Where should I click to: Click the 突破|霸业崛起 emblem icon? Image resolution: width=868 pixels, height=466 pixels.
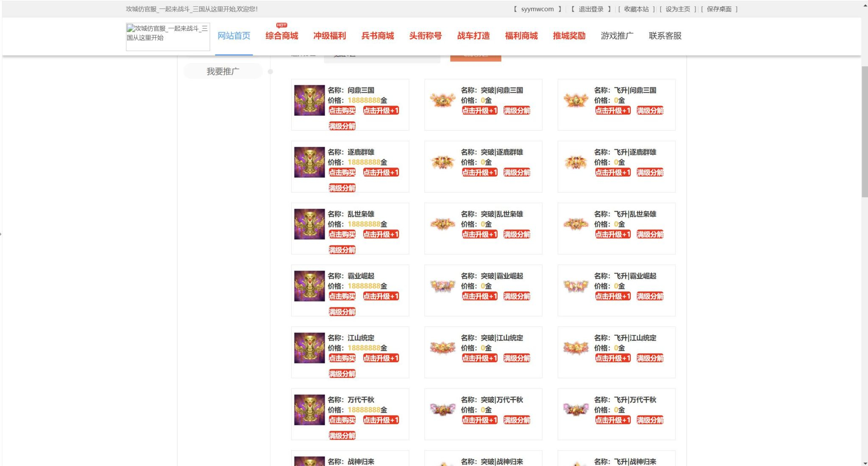442,286
